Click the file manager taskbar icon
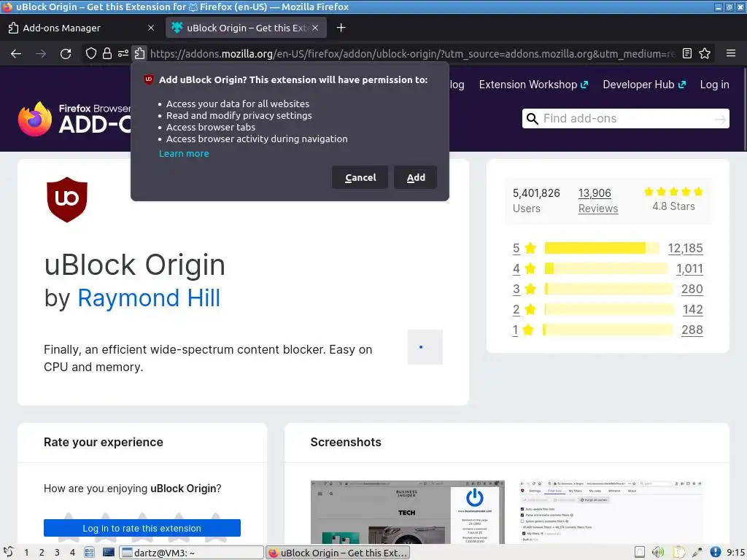The image size is (747, 560). pyautogui.click(x=89, y=553)
